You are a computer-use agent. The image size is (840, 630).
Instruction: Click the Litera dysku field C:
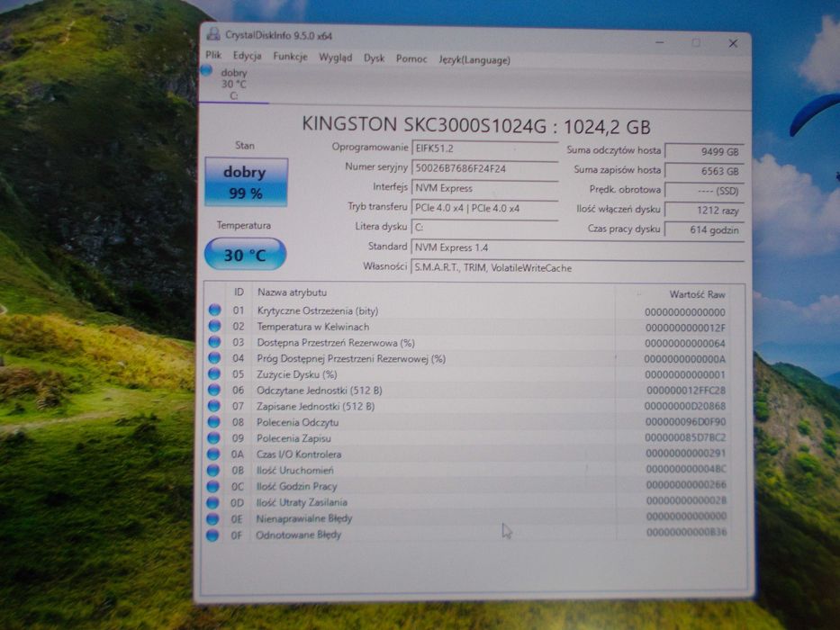[484, 227]
